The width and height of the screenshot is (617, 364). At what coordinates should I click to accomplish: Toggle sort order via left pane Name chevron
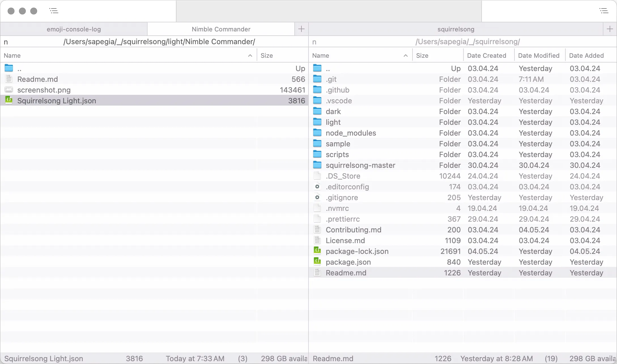250,55
